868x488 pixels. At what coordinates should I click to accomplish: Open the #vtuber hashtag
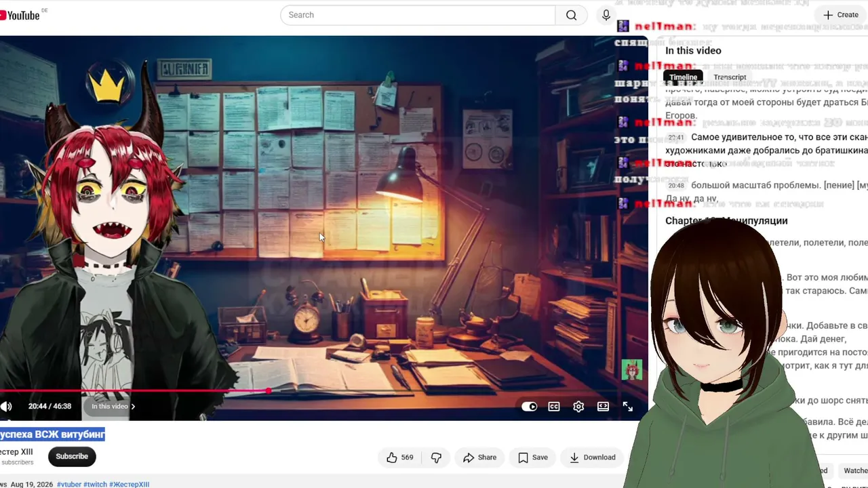point(69,484)
